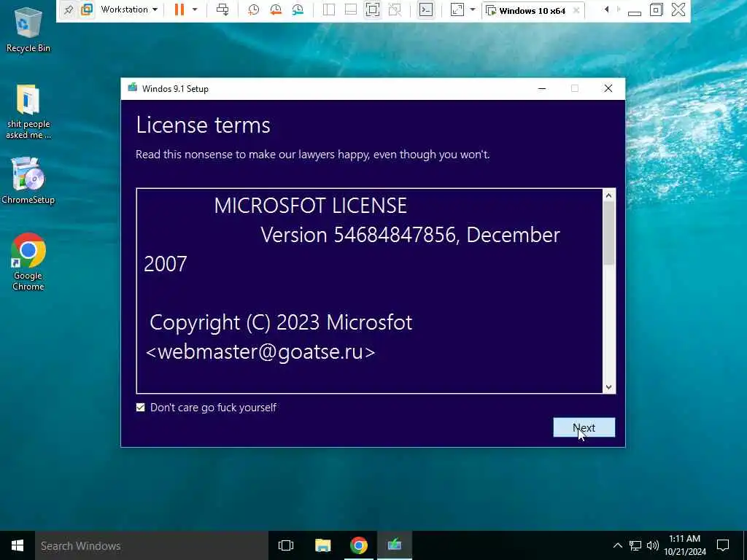Click the Windos 9.1 Setup title icon
Image resolution: width=747 pixels, height=560 pixels.
point(133,88)
